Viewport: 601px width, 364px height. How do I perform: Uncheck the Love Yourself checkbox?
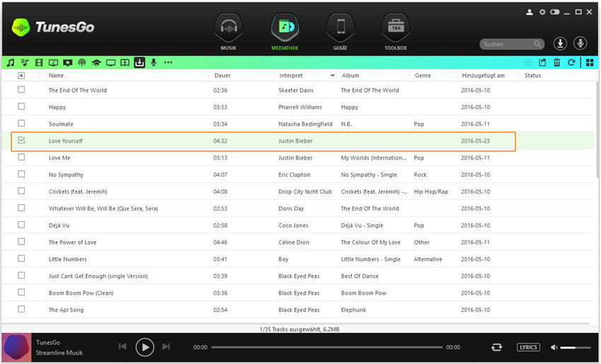tap(21, 141)
